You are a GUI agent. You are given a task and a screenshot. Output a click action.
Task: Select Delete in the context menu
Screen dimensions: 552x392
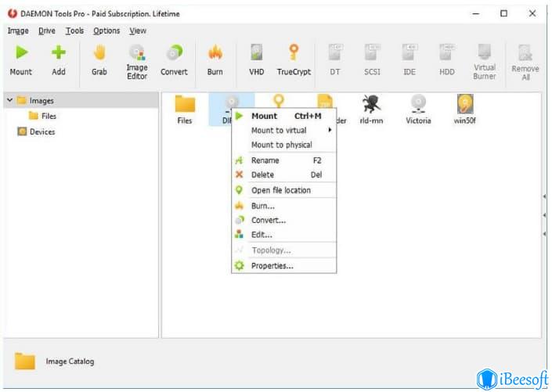[283, 174]
